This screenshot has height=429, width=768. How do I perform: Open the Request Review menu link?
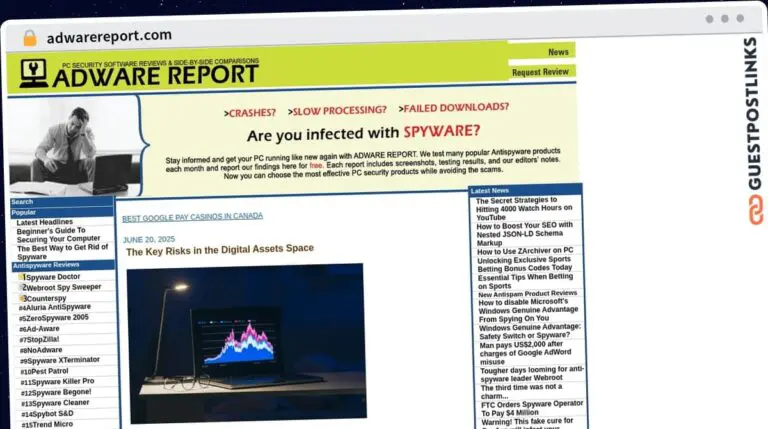pos(540,72)
